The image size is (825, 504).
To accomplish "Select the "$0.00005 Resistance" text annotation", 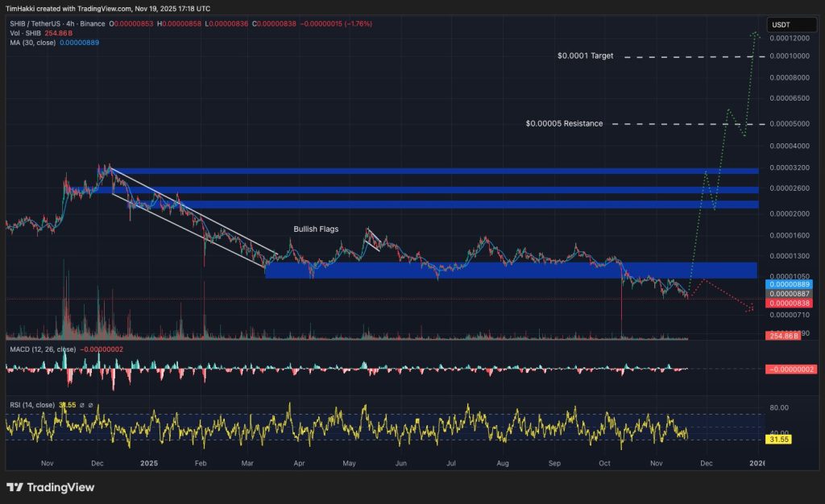I will pos(564,124).
